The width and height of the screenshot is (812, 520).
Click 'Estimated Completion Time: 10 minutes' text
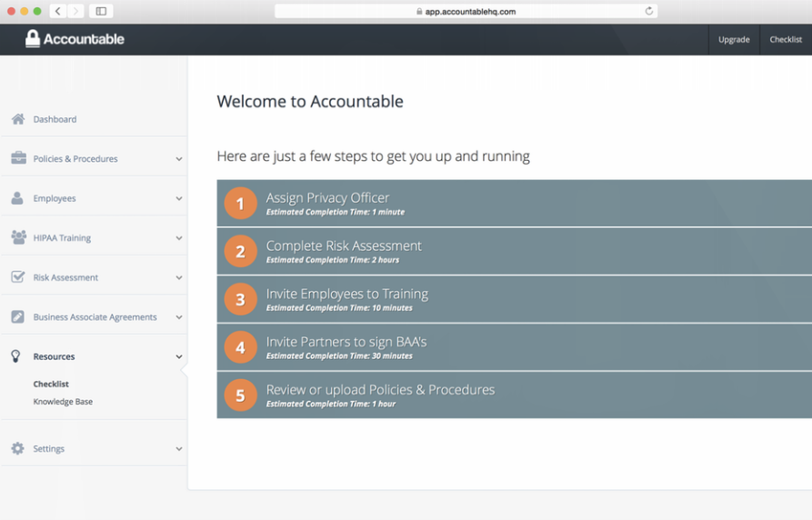(339, 307)
